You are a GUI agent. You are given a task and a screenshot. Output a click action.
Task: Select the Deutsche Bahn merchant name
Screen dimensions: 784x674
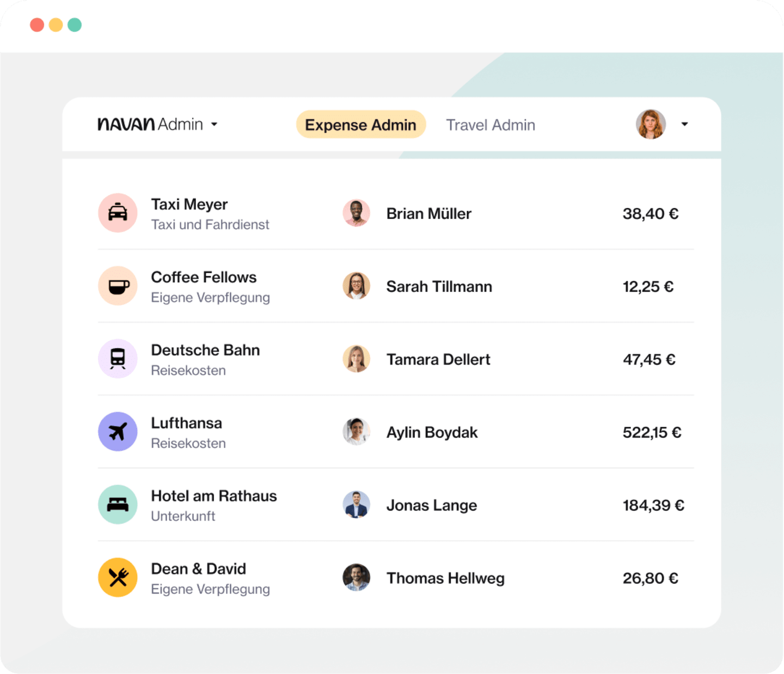tap(205, 350)
